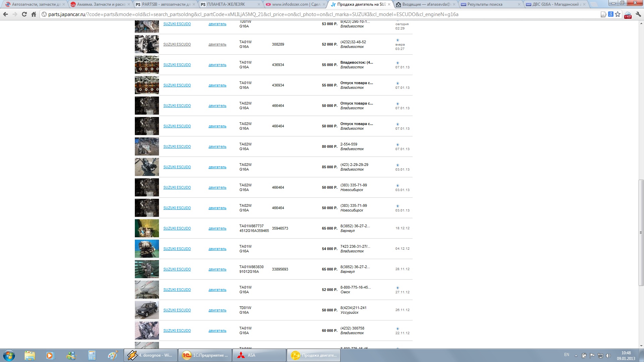Open thumbnail of Barnaul engine 35946573
The height and width of the screenshot is (362, 644).
(147, 228)
